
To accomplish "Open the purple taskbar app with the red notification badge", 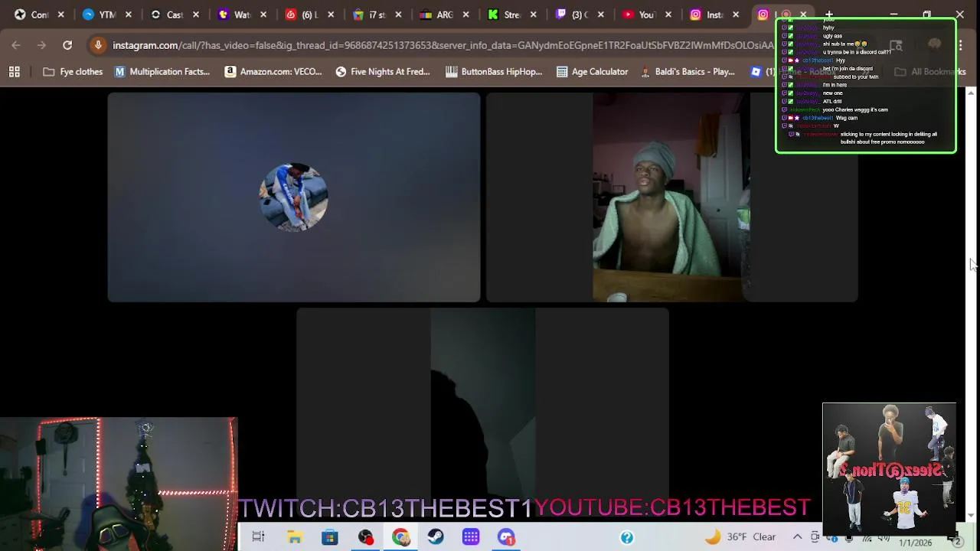I will [506, 536].
